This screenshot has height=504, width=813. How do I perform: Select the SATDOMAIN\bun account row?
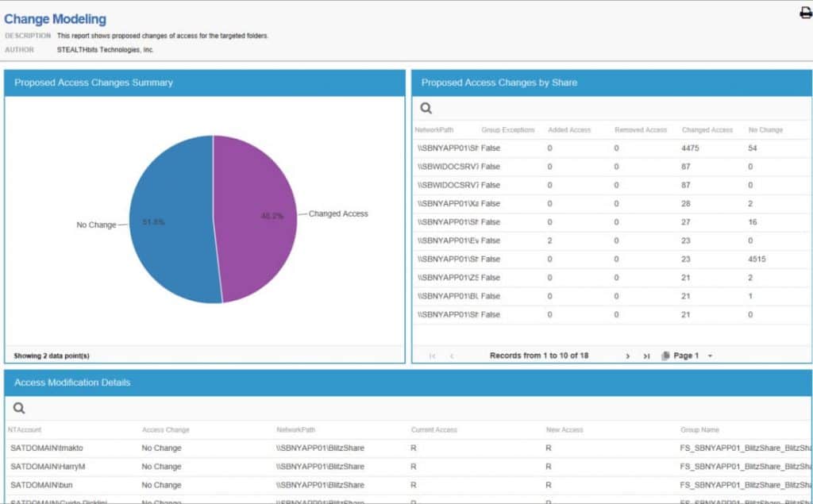(x=41, y=485)
